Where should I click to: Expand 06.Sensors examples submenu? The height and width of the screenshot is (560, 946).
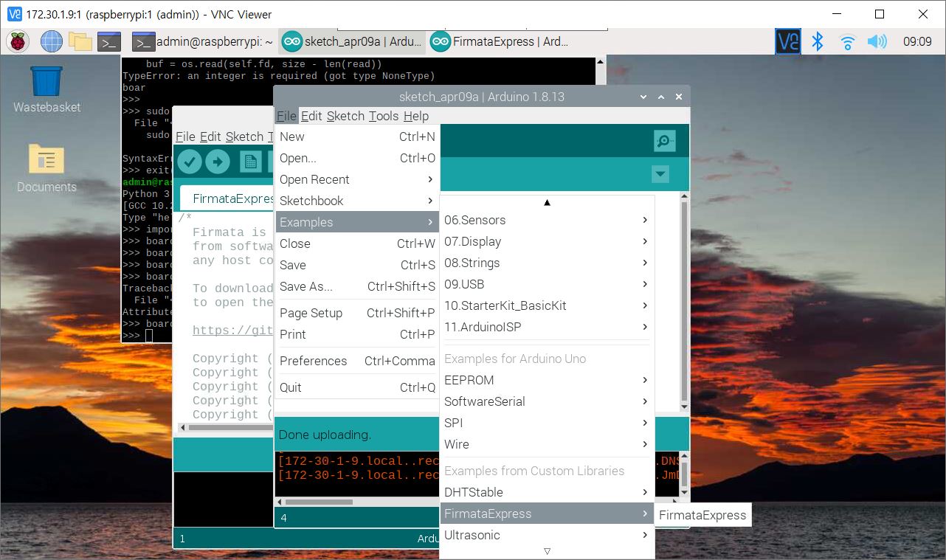[x=547, y=220]
